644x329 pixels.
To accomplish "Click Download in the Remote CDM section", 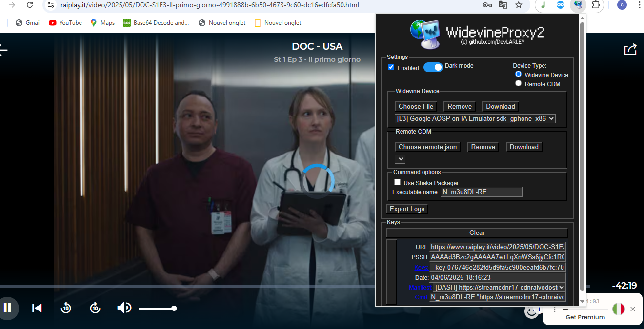I will 524,147.
